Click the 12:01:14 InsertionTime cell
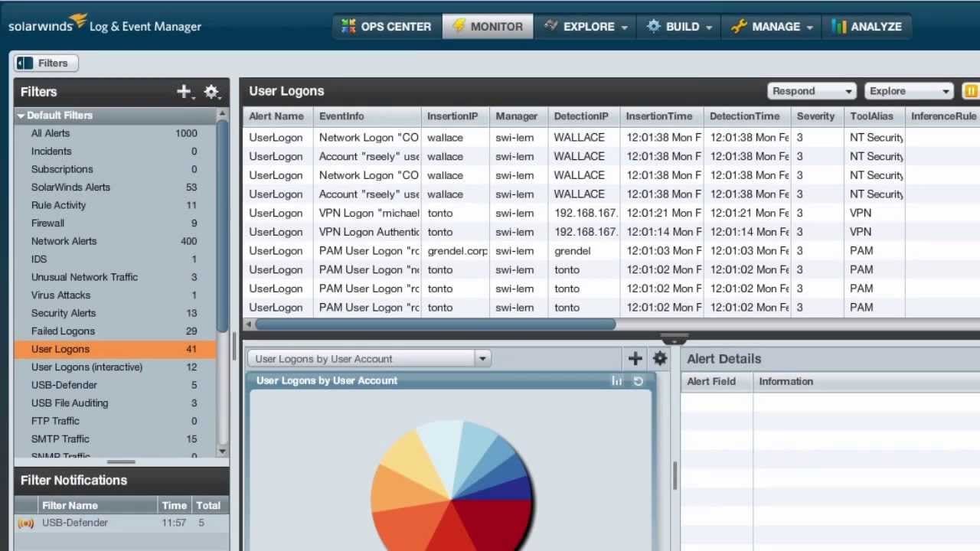The image size is (980, 551). (x=661, y=232)
